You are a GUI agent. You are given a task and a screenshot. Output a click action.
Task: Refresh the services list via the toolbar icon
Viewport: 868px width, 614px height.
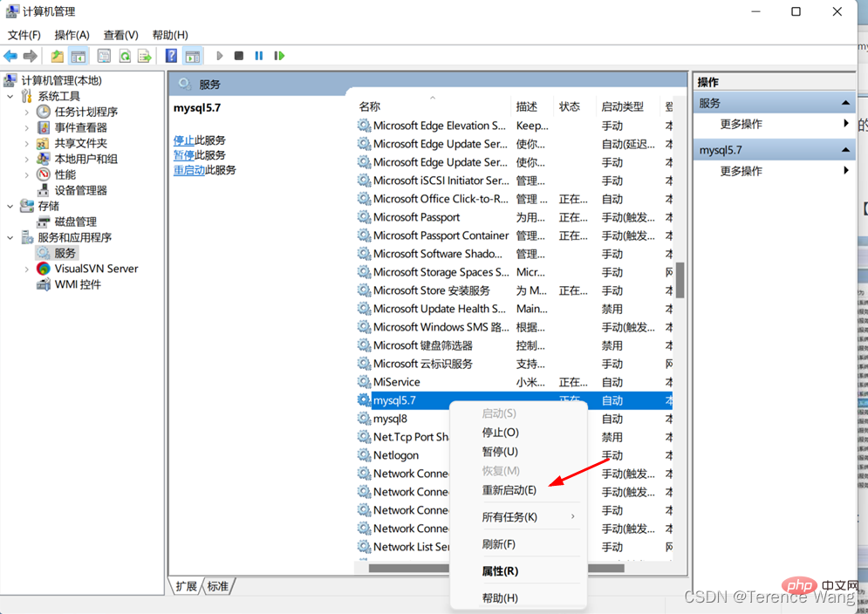coord(125,55)
